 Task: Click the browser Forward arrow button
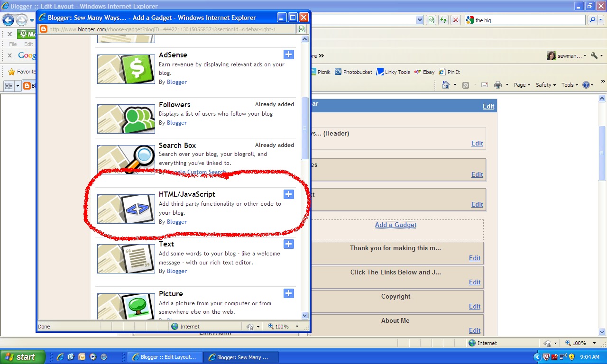[x=21, y=20]
